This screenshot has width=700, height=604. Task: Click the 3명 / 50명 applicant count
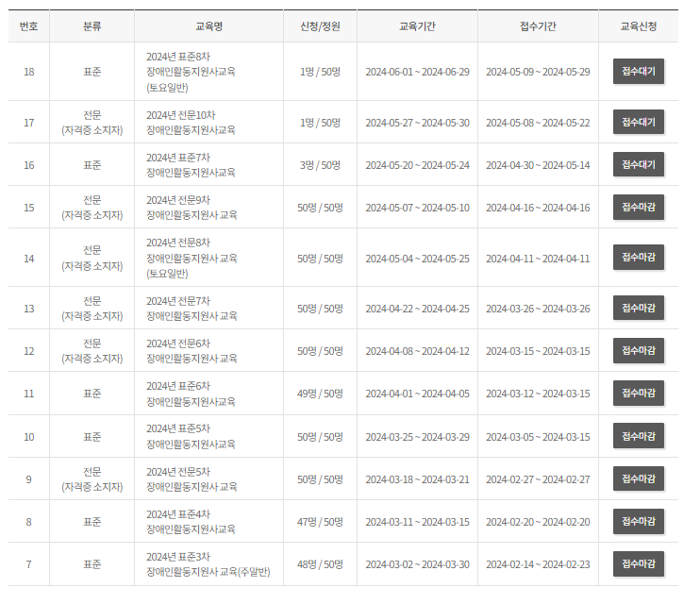(320, 165)
